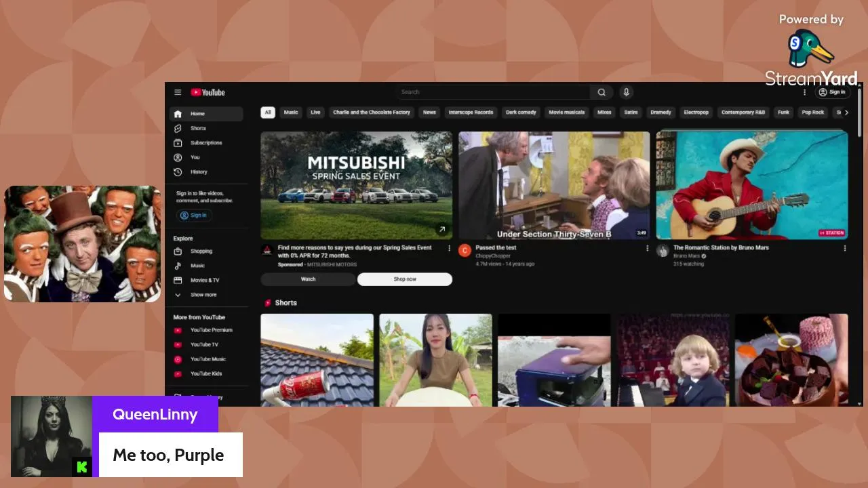Image resolution: width=868 pixels, height=488 pixels.
Task: Select the Interscope Records chip
Action: pos(471,113)
